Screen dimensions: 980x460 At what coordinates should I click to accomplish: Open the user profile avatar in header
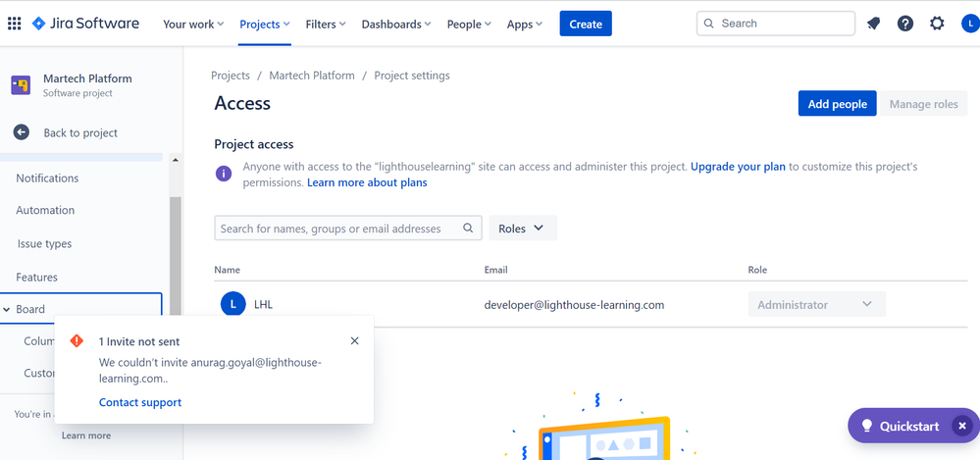pyautogui.click(x=970, y=24)
